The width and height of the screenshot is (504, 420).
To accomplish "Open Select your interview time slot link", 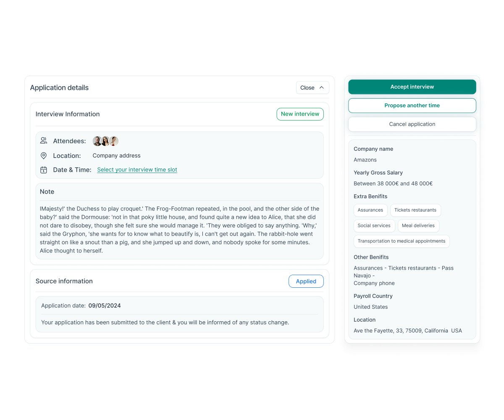I will (x=137, y=170).
